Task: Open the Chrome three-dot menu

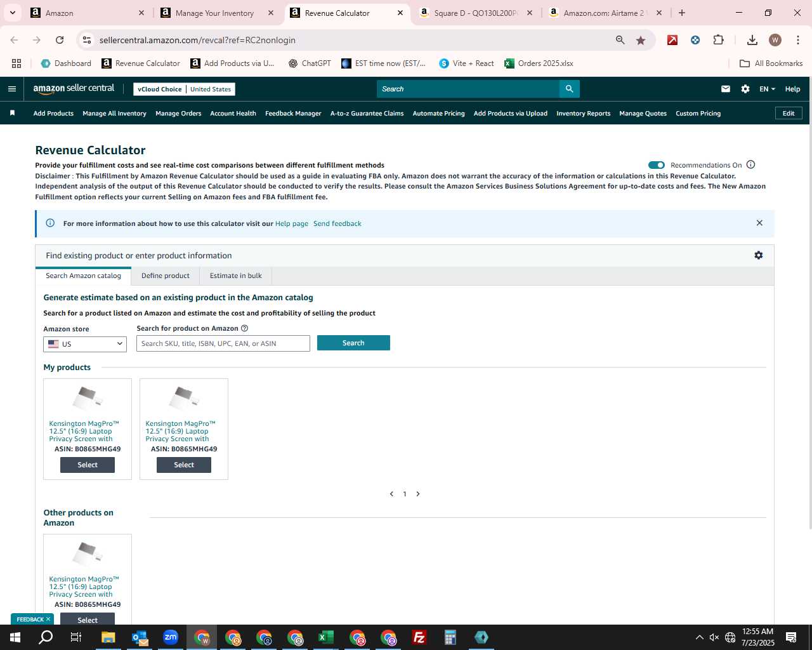Action: point(797,40)
